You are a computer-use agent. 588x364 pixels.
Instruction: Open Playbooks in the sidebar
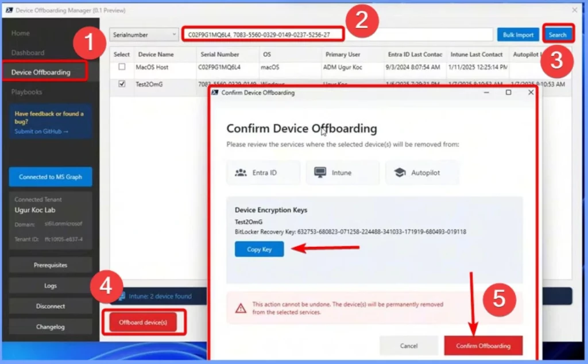(x=26, y=92)
